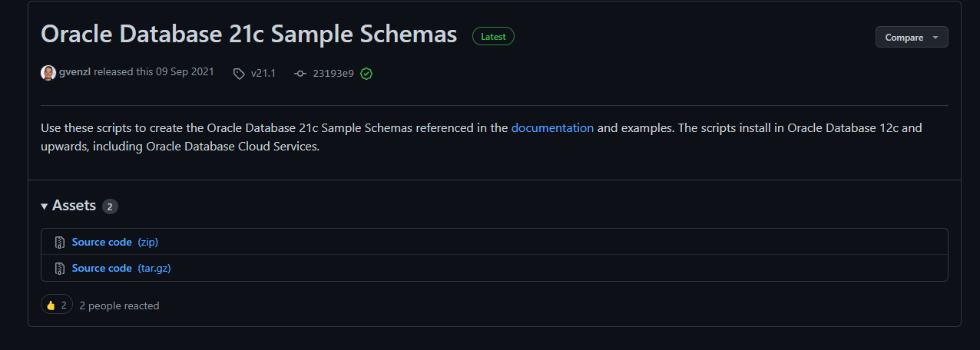Download Source code (zip)
Image resolution: width=980 pixels, height=350 pixels.
(x=115, y=242)
